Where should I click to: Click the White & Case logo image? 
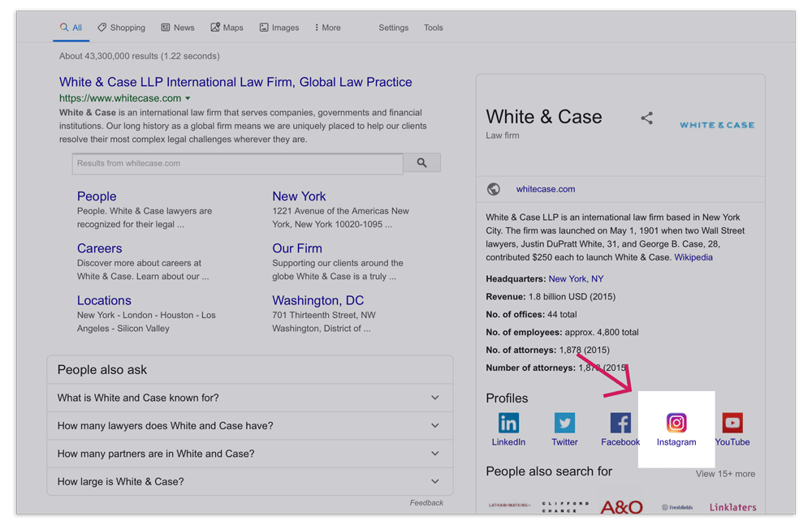[717, 125]
